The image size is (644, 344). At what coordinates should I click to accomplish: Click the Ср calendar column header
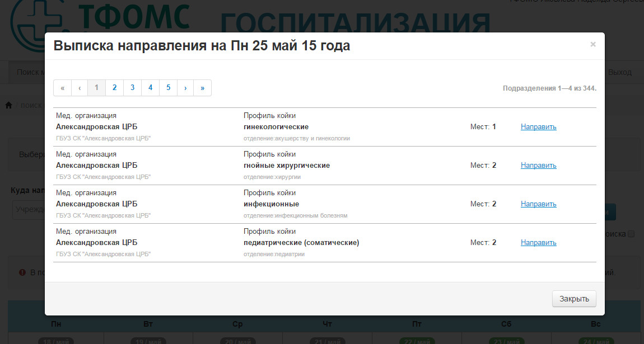[x=237, y=324]
